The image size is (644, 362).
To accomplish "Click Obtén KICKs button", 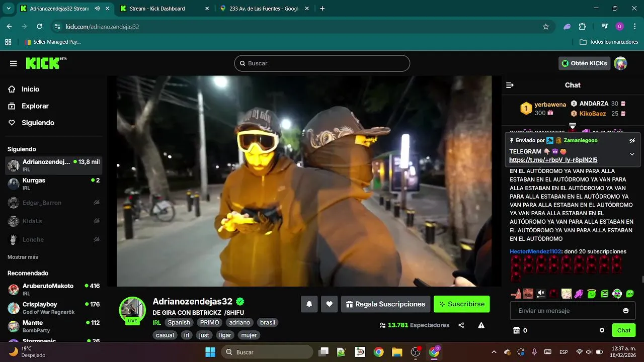I will point(585,63).
